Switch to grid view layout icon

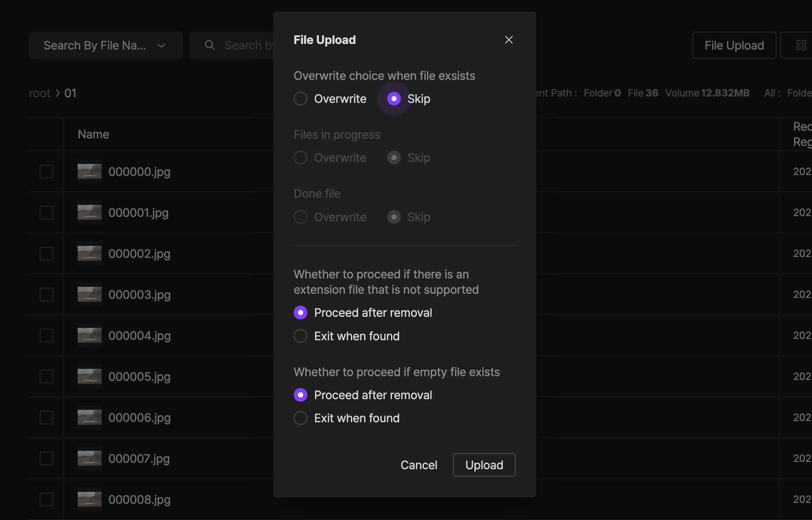coord(801,45)
